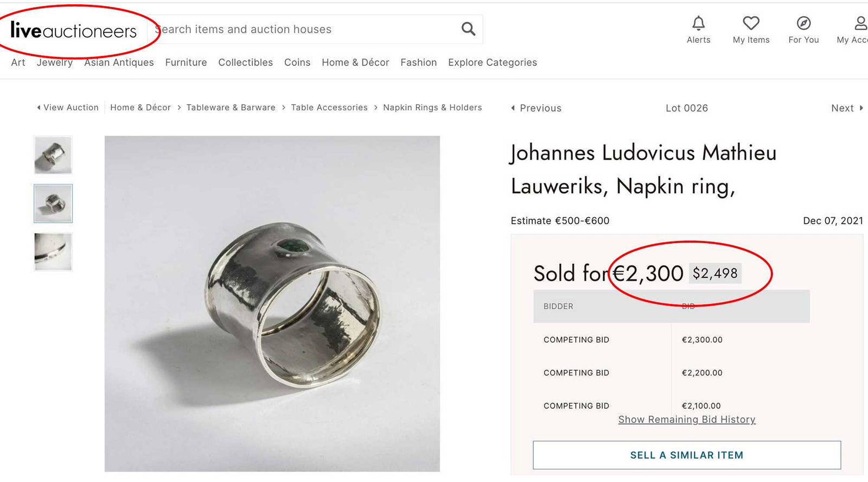This screenshot has height=482, width=868.
Task: Select the second napkin ring thumbnail
Action: click(x=53, y=203)
